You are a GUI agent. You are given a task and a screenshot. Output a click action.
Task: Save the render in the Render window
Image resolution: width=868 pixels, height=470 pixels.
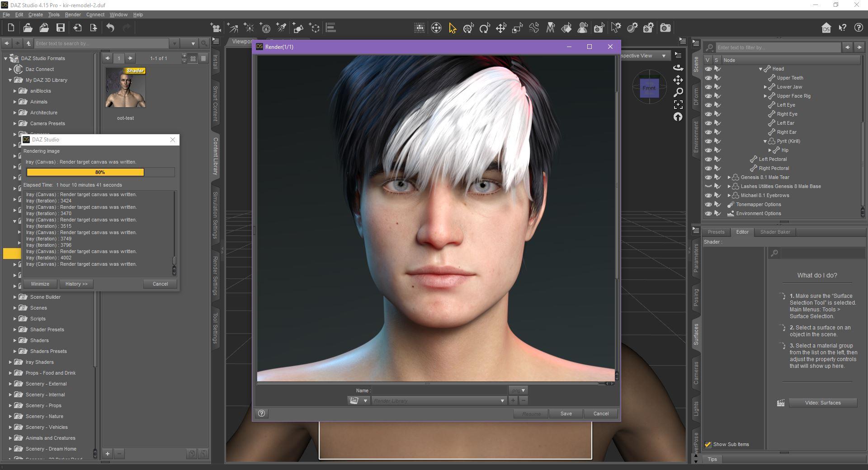566,414
